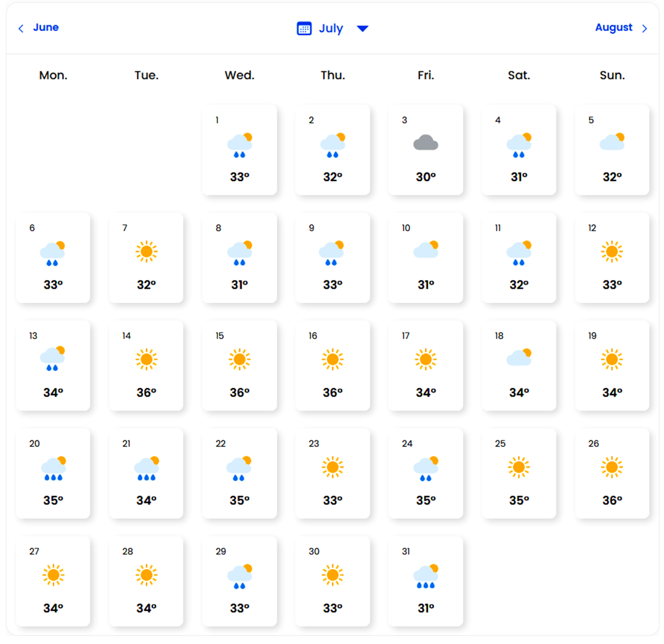The height and width of the screenshot is (644, 664).
Task: Click the heavy rain icon on July 20
Action: pyautogui.click(x=53, y=468)
